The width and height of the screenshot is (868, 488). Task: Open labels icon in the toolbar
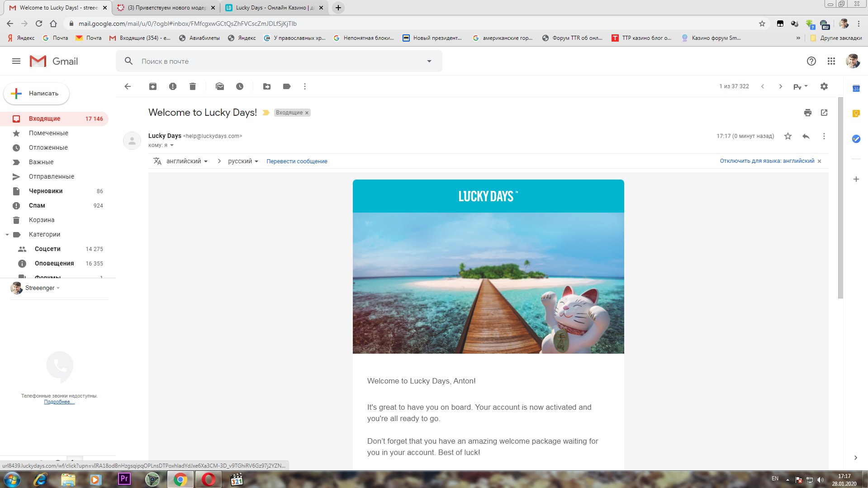tap(287, 86)
